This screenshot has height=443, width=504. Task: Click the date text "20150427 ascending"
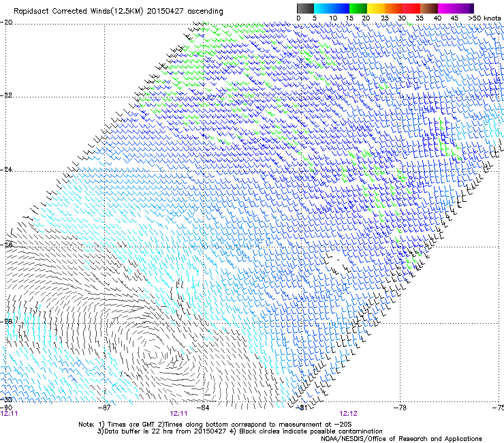[x=185, y=12]
